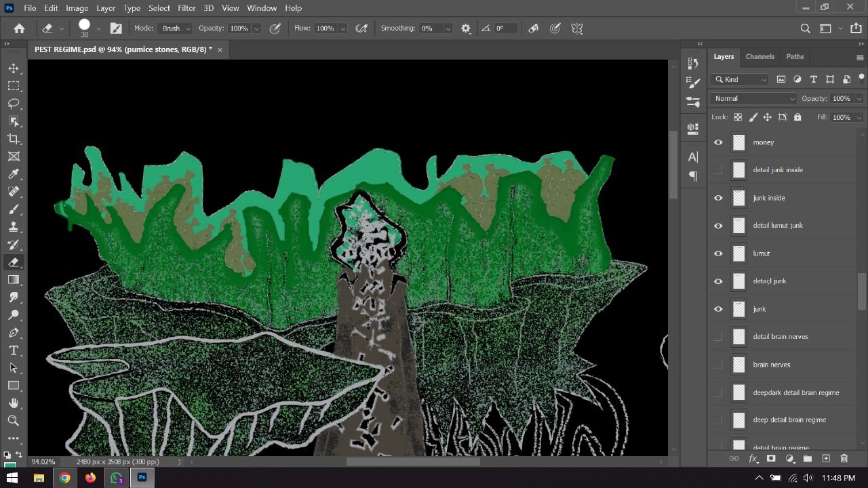Click the search icon in options bar
This screenshot has width=868, height=488.
click(x=806, y=28)
